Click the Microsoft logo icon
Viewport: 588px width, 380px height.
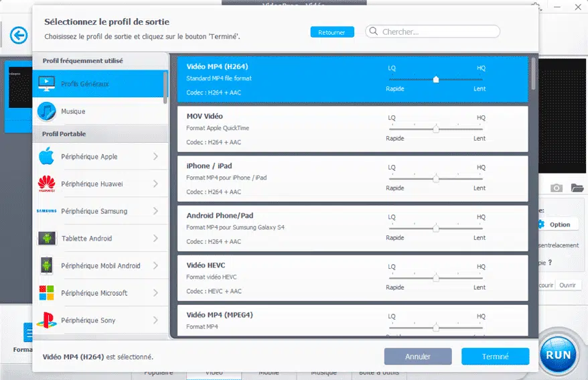point(46,293)
